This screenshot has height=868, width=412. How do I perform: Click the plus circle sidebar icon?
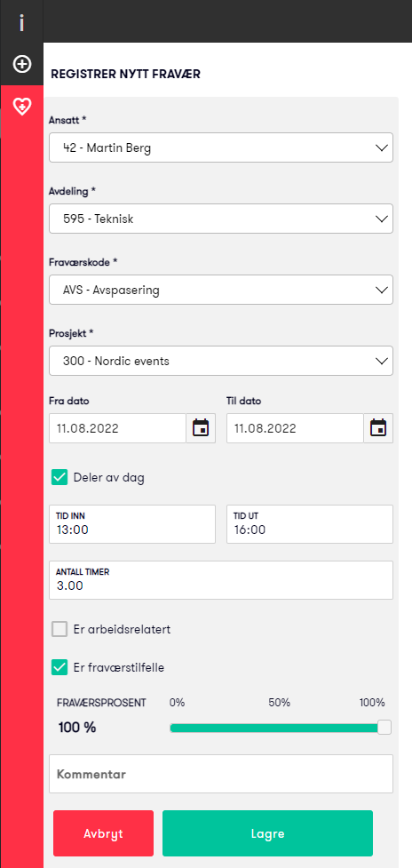click(x=21, y=65)
